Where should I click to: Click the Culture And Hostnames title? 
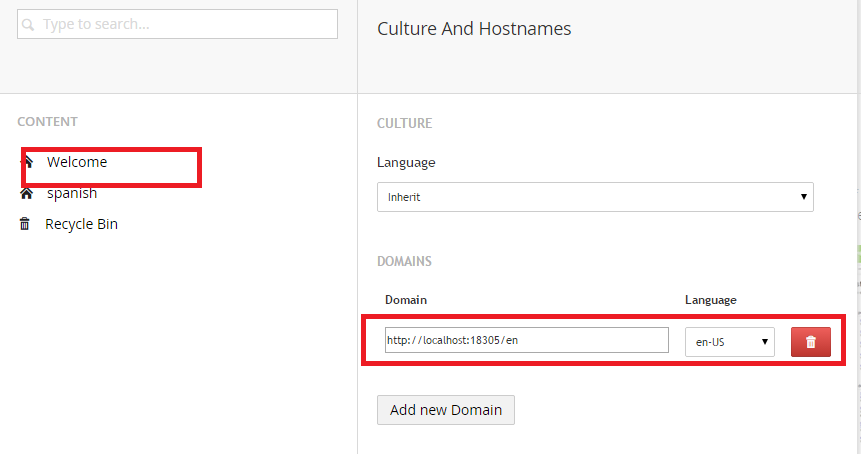click(x=474, y=29)
